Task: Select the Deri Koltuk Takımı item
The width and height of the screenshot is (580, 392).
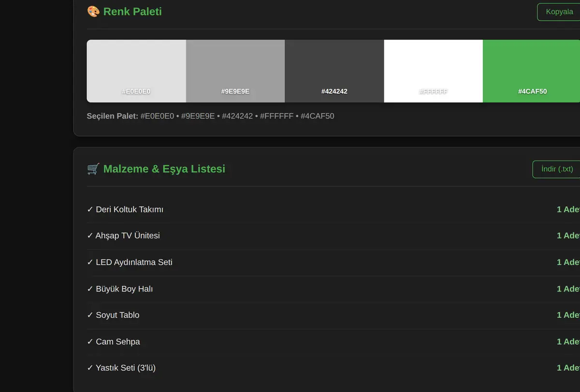Action: 125,209
